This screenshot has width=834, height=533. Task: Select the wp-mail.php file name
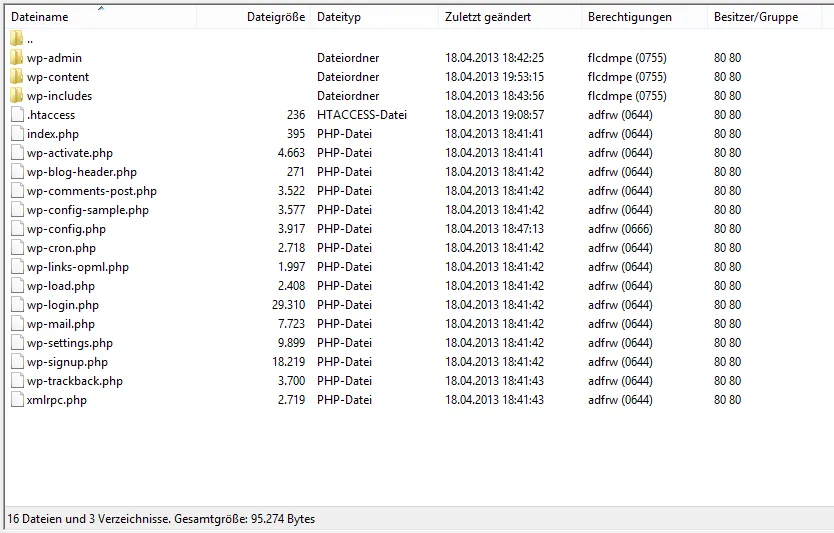61,324
